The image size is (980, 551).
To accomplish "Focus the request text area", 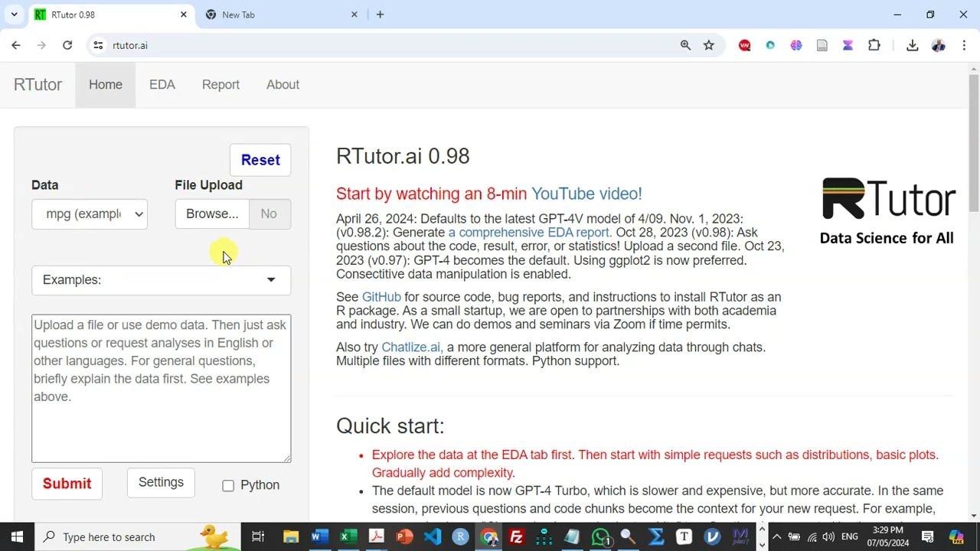I will click(x=161, y=389).
